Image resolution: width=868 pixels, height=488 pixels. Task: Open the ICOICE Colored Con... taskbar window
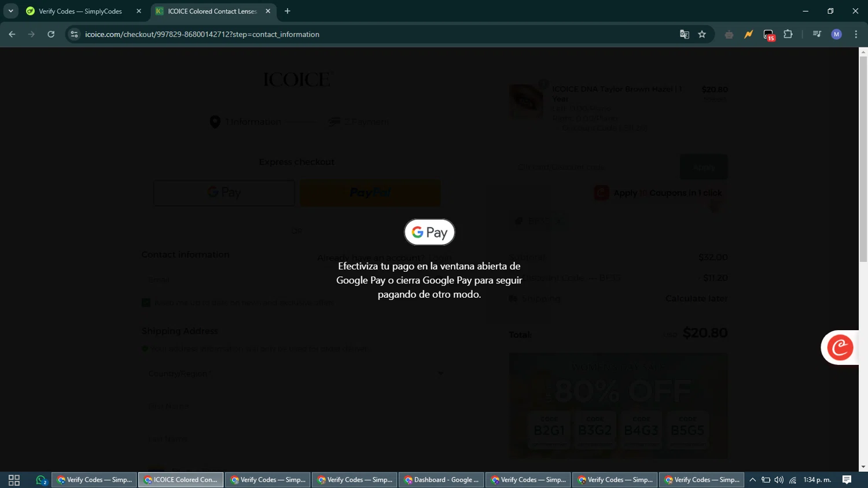pos(181,480)
